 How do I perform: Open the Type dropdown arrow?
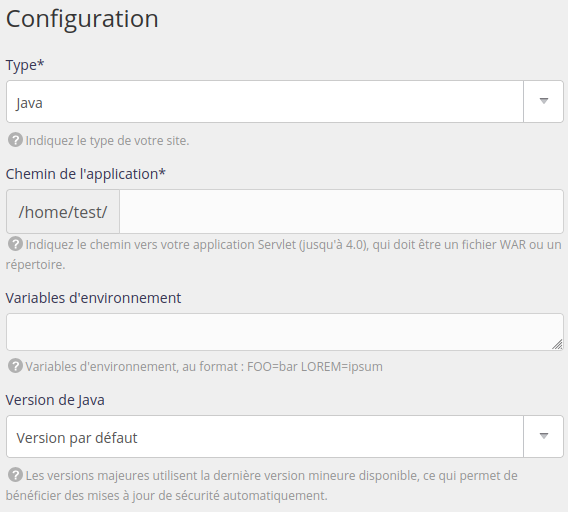(x=543, y=101)
